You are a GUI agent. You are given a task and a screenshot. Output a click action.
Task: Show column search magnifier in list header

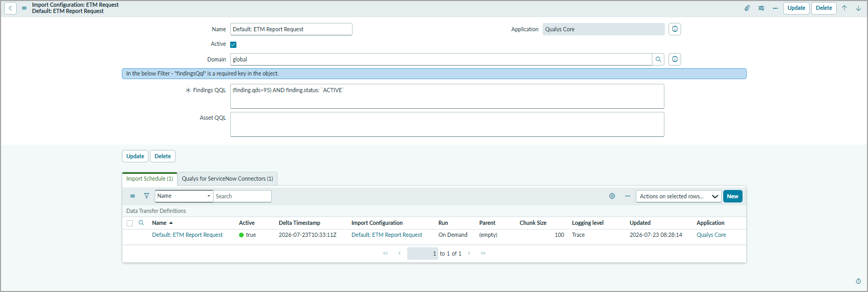click(x=141, y=223)
